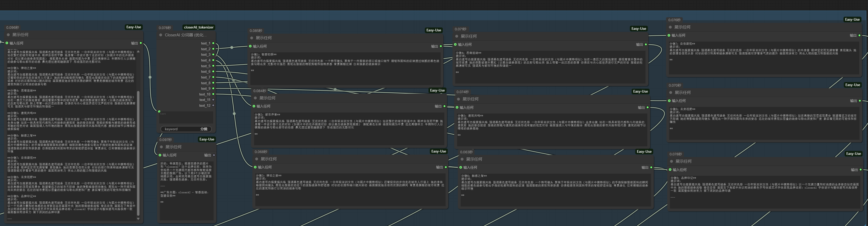The width and height of the screenshot is (868, 226).
Task: Click the text_12 output port
Action: coord(213,105)
